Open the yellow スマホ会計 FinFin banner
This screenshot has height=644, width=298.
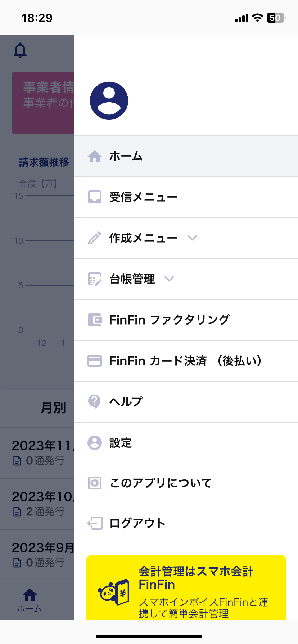point(186,587)
